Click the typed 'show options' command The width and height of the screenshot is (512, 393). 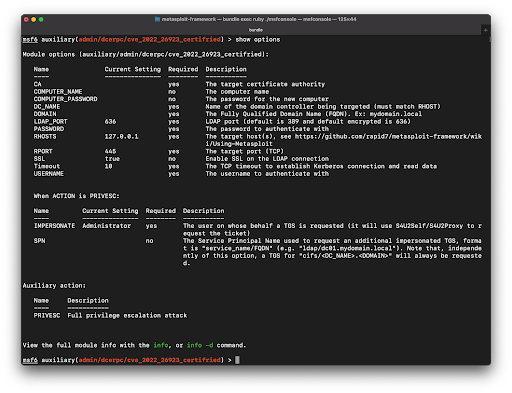tap(258, 40)
